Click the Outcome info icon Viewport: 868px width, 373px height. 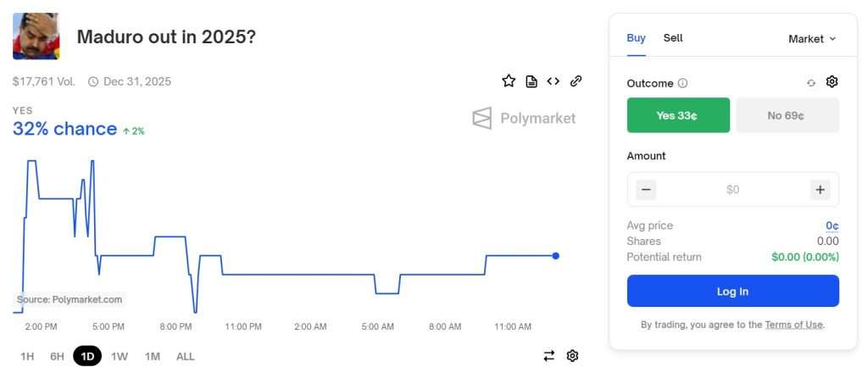pos(683,83)
